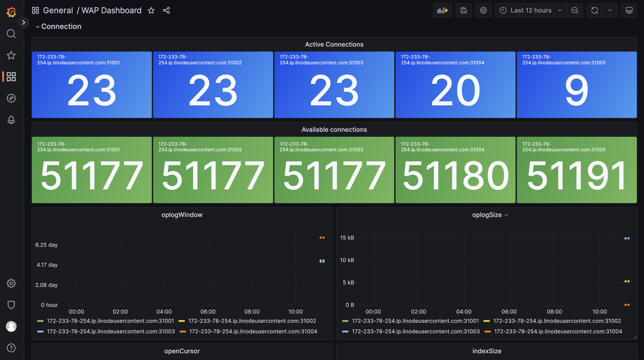The image size is (644, 360).
Task: Open dashboard settings using the top gear icon
Action: click(x=483, y=10)
